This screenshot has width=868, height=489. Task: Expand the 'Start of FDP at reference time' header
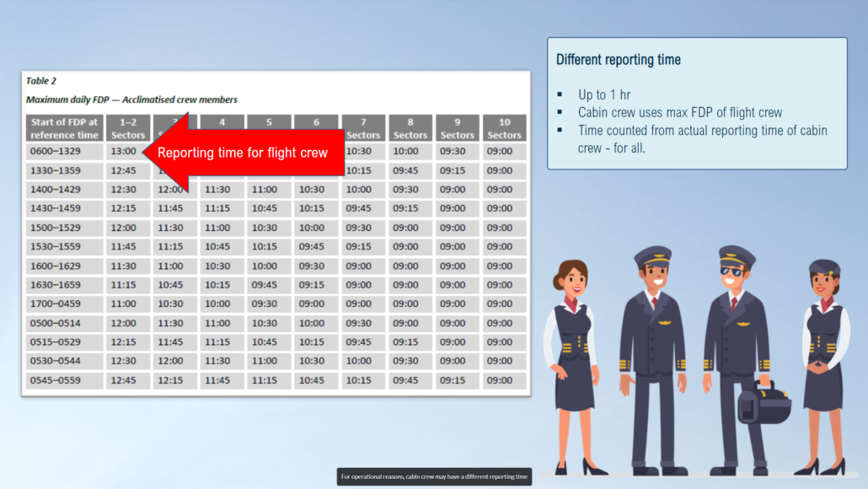tap(64, 128)
